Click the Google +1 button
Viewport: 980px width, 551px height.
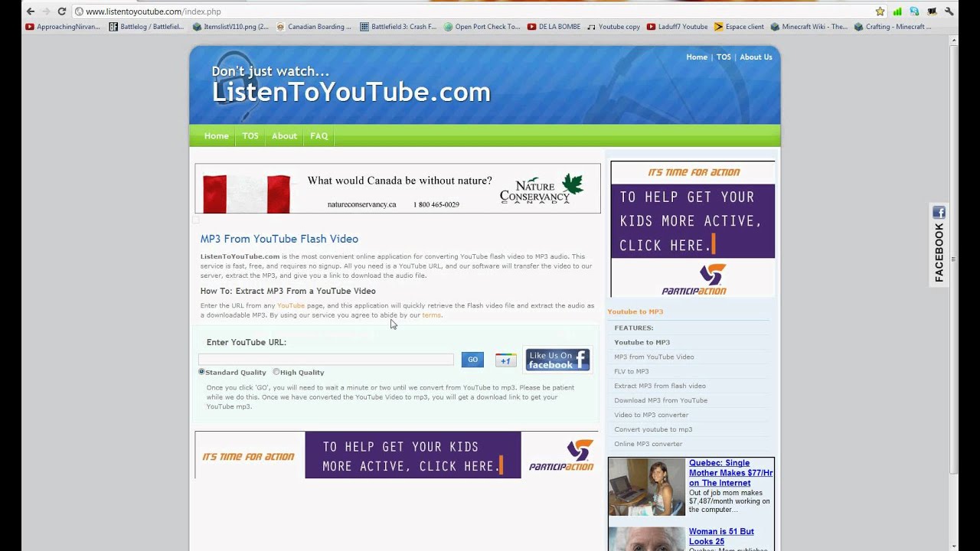[505, 360]
